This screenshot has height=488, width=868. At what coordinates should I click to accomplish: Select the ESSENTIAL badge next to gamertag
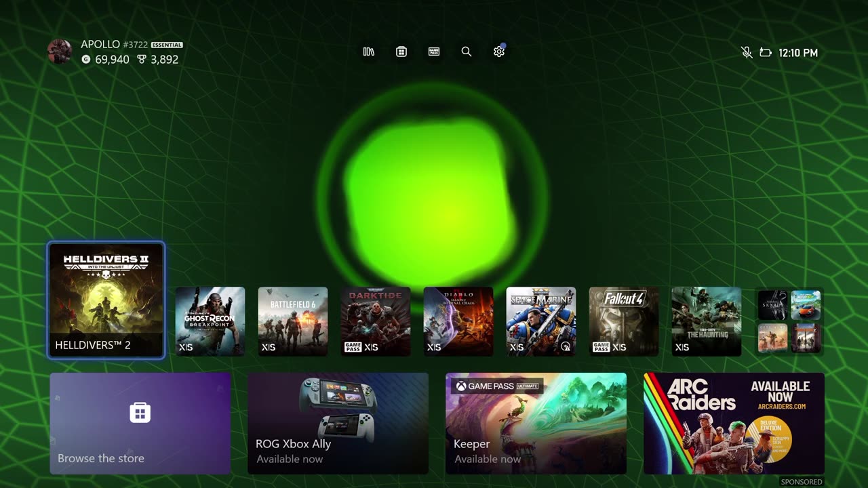coord(167,45)
